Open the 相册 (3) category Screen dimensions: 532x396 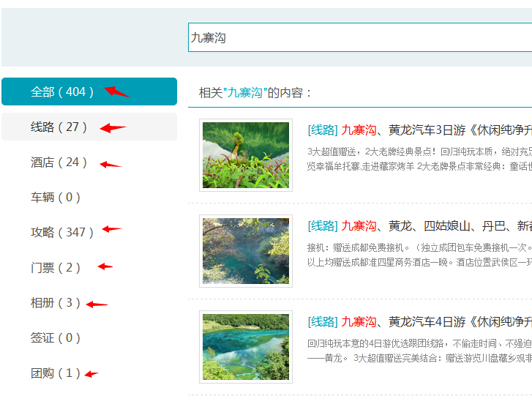click(56, 303)
